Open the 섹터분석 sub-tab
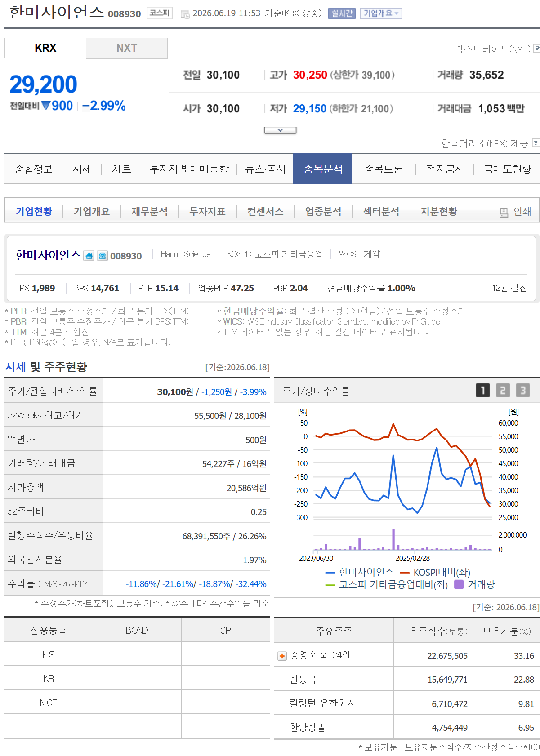 (x=381, y=211)
